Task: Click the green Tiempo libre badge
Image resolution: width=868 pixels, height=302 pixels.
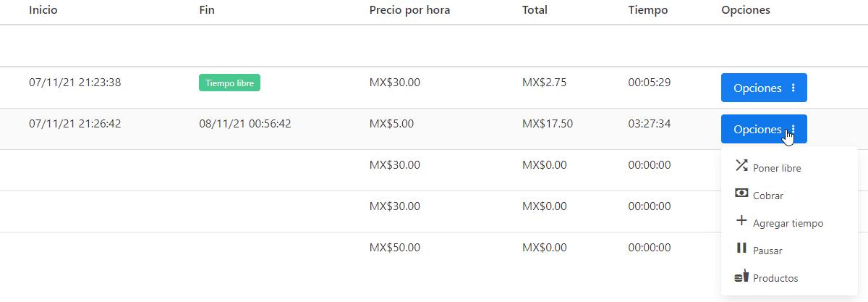Action: (x=229, y=83)
